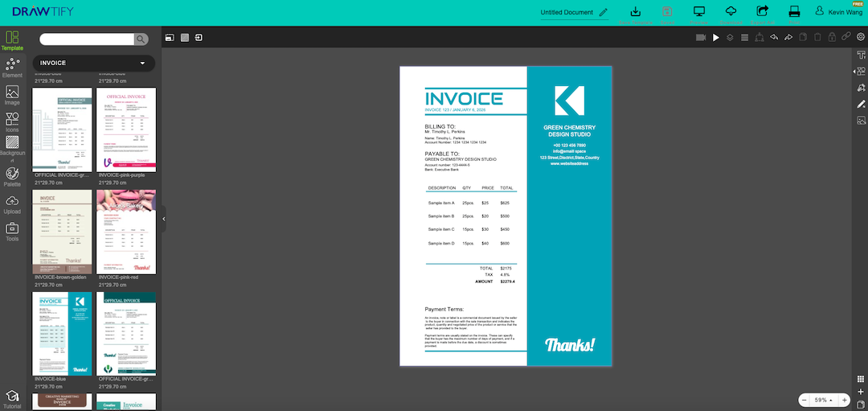Undo the last action
Viewport: 868px width, 411px height.
774,38
